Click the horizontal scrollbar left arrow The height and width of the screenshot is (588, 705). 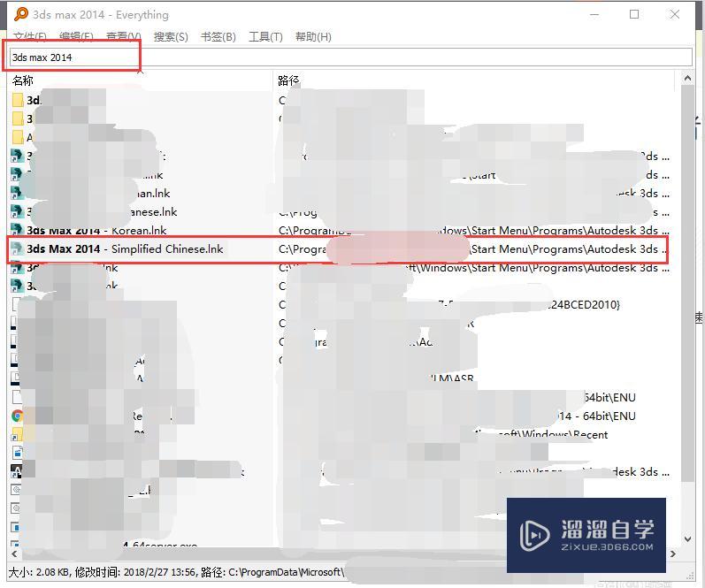click(14, 554)
